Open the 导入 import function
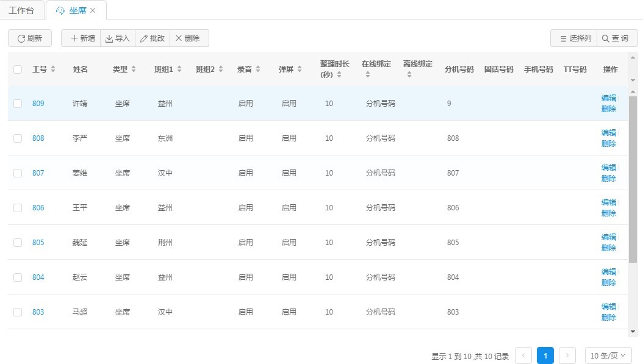 118,38
